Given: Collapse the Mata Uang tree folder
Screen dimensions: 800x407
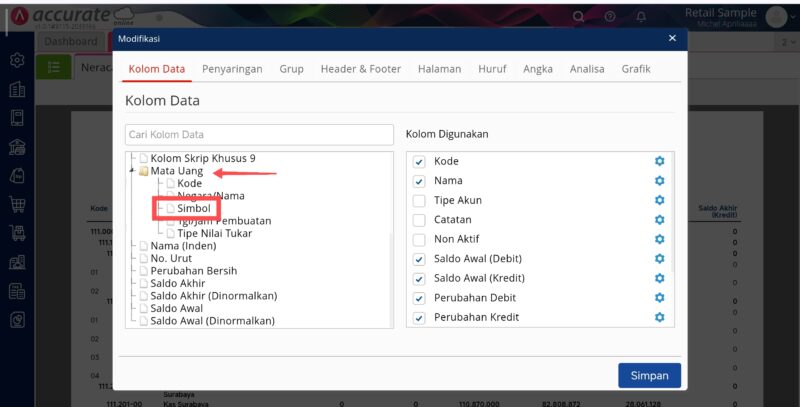Looking at the screenshot, I should tap(132, 171).
